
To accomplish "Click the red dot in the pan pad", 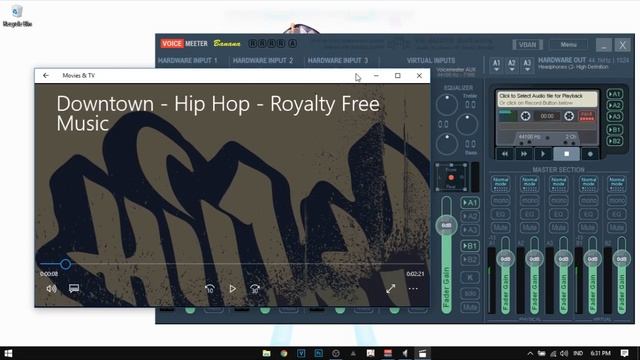I will coord(451,178).
